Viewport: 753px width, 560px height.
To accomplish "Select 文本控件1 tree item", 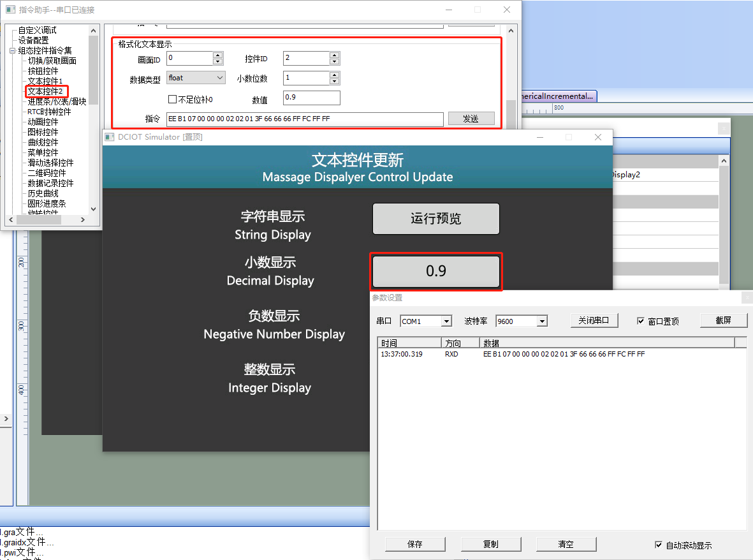I will pyautogui.click(x=45, y=81).
